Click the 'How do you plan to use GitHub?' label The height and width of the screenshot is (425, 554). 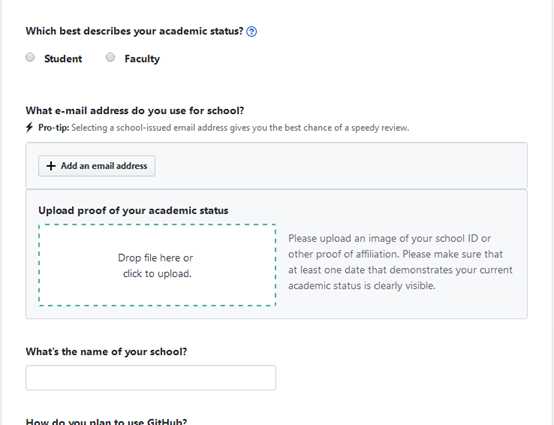tap(106, 421)
